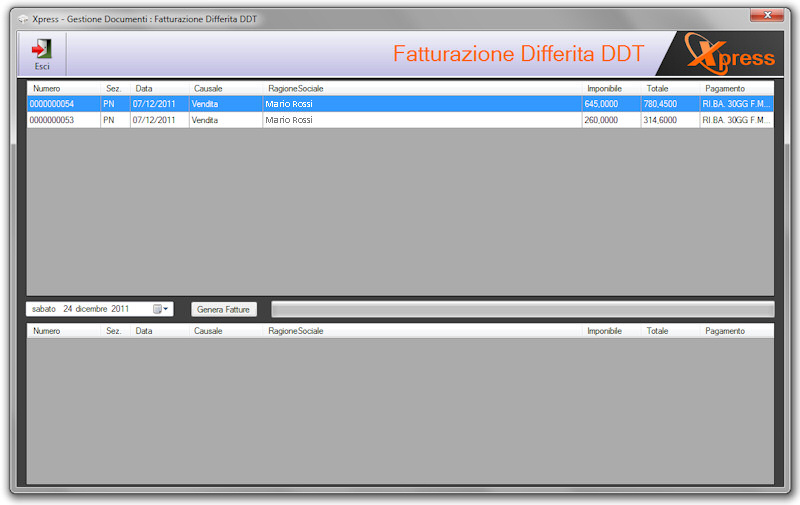The image size is (800, 505).
Task: Click Vendita cell in row 0000000053
Action: click(226, 120)
